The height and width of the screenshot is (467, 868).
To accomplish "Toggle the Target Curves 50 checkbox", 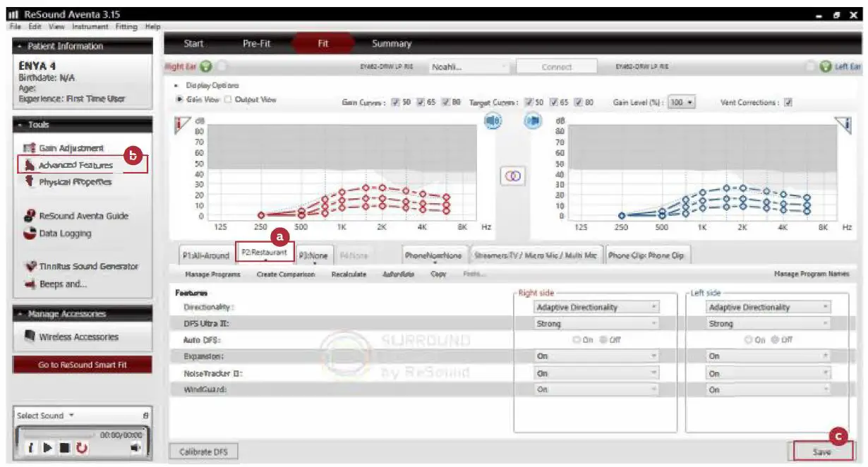I will point(529,102).
